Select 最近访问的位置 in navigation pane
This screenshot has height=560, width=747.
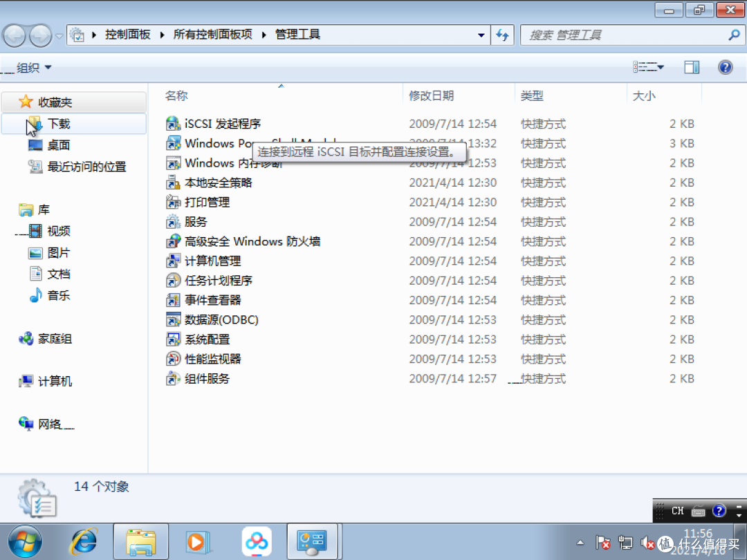tap(86, 167)
